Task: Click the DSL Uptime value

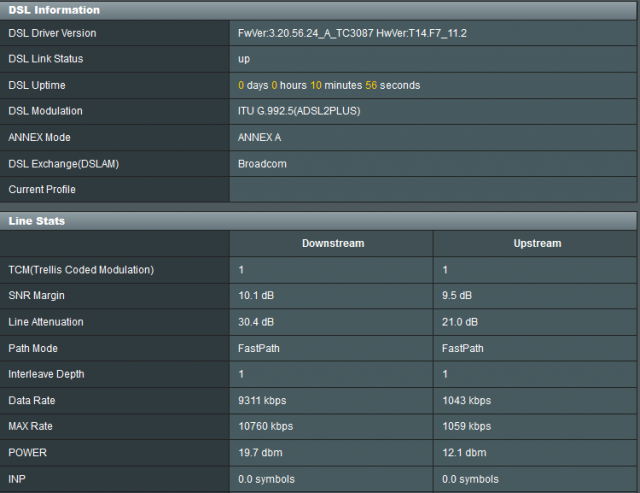Action: coord(328,85)
